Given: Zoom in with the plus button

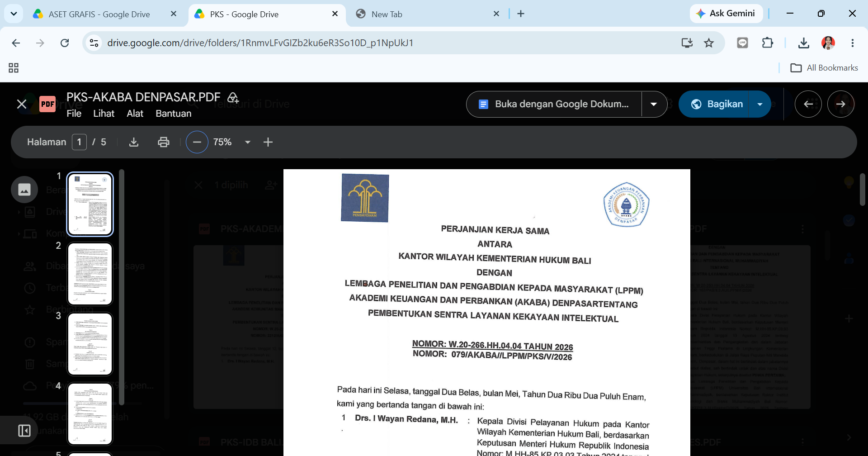Looking at the screenshot, I should [x=268, y=142].
